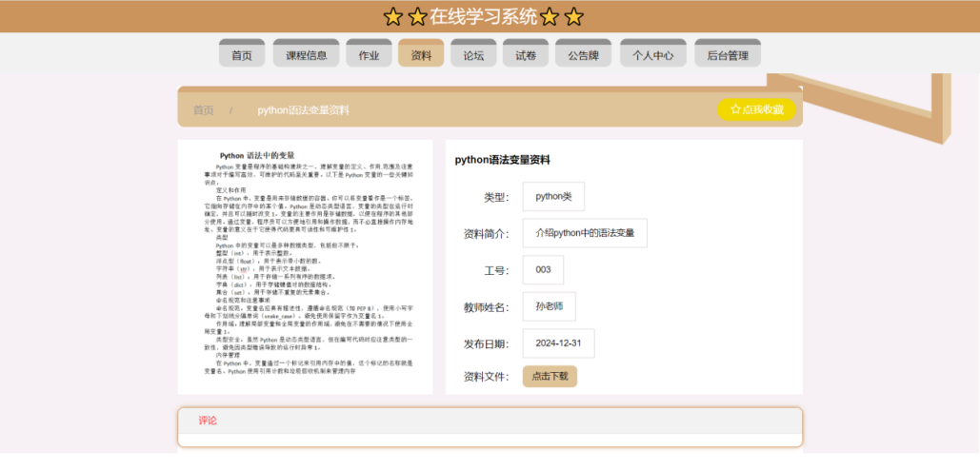Select the 教师姓名 field showing 孙老师
The height and width of the screenshot is (470, 980).
click(549, 306)
